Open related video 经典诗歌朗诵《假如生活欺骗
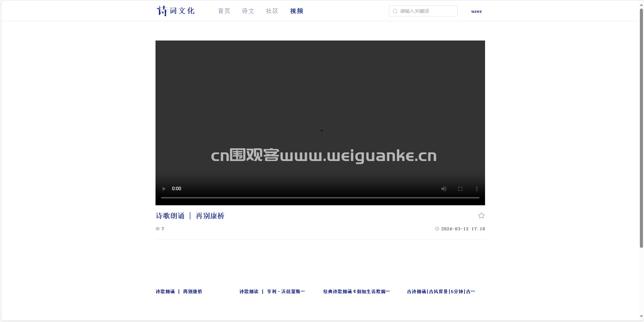The height and width of the screenshot is (322, 644). tap(356, 291)
